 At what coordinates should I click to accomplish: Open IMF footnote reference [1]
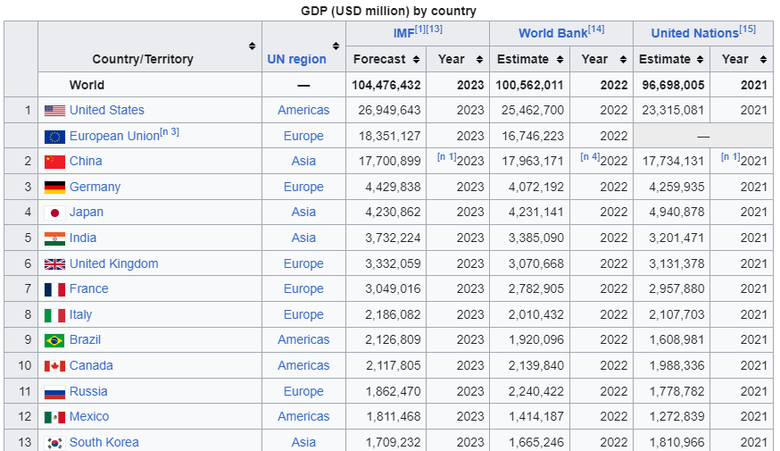(x=420, y=29)
